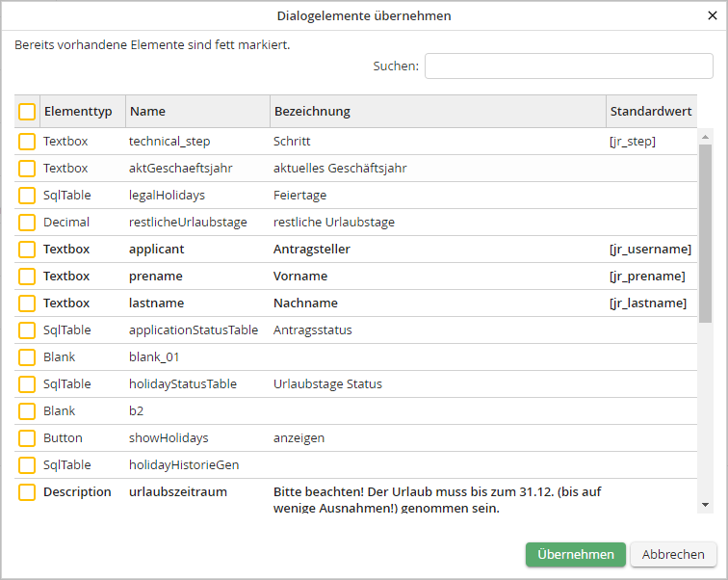Select the applicationStatusTable checkbox
Image resolution: width=728 pixels, height=580 pixels.
click(27, 330)
